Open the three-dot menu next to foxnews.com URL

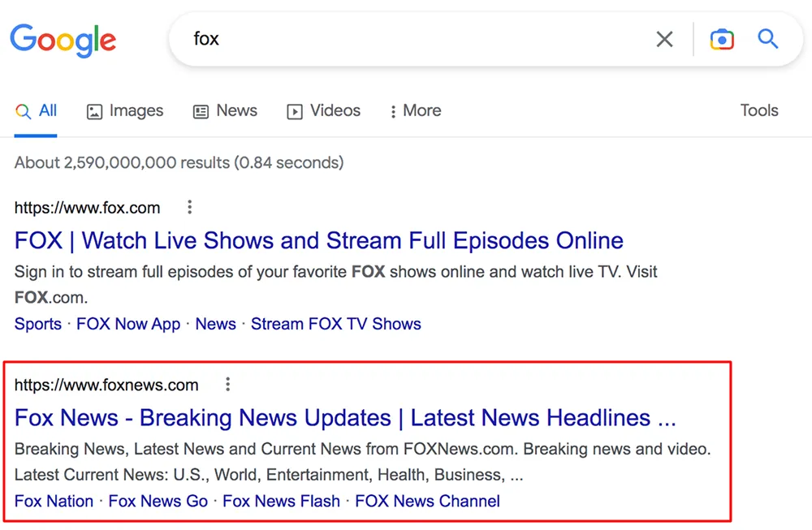click(228, 384)
